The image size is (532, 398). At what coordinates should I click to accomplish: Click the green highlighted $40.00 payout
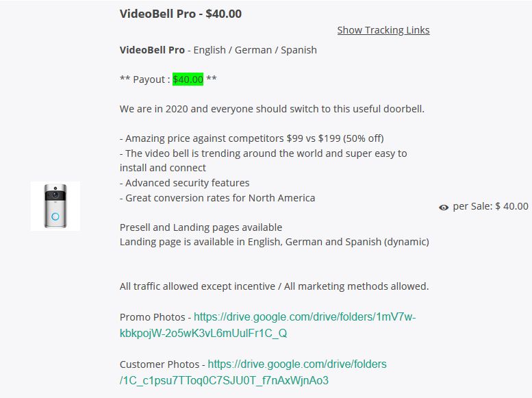tap(188, 79)
